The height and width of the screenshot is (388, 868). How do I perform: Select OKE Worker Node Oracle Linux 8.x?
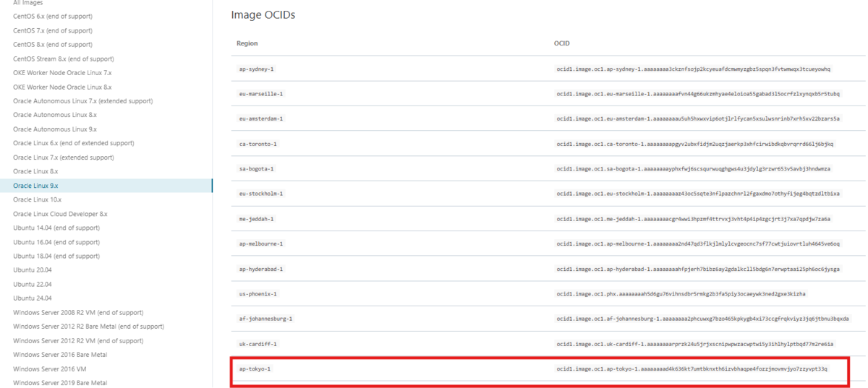pos(62,87)
